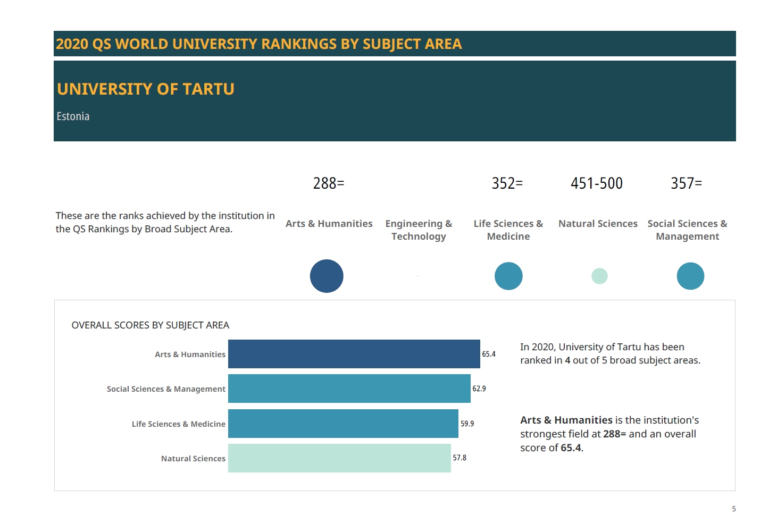
Task: Click the 451-500 rank value
Action: (x=597, y=183)
